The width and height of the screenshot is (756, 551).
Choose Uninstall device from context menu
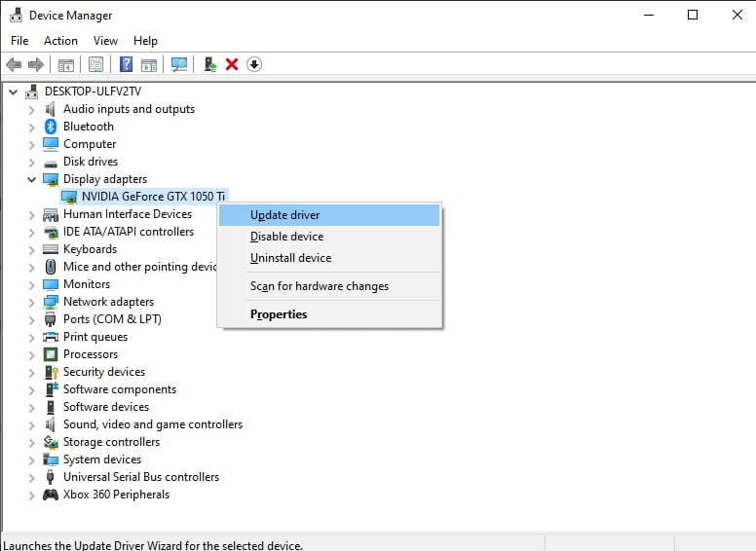coord(329,258)
